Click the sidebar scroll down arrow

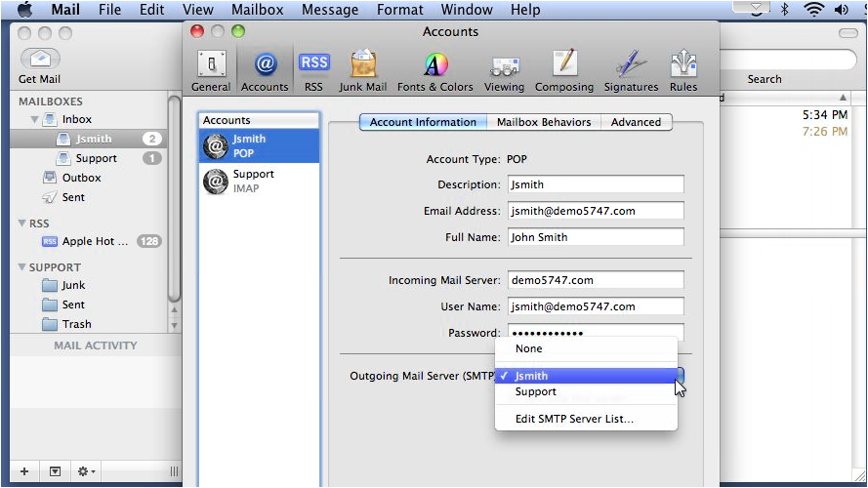174,325
